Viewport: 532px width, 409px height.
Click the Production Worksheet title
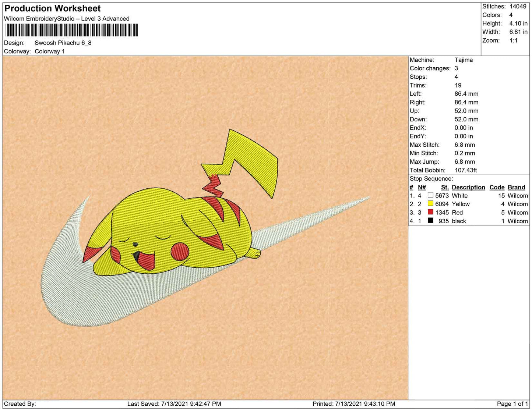[x=52, y=8]
